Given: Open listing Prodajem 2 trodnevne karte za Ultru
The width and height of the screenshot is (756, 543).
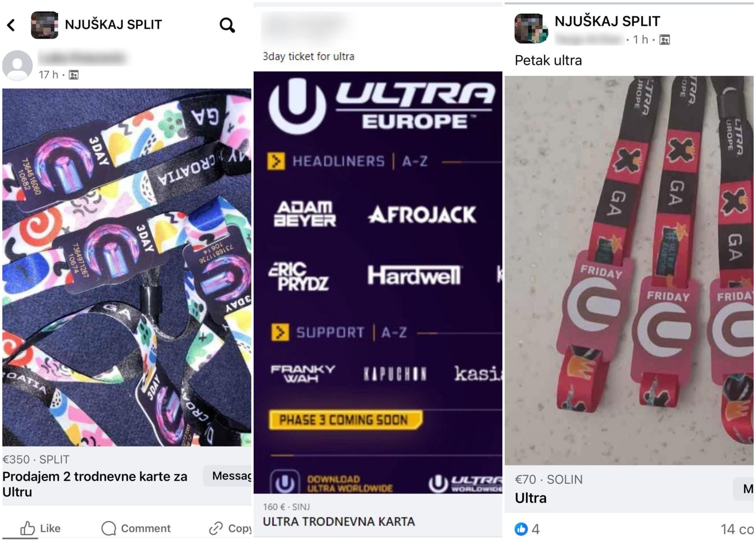Looking at the screenshot, I should pos(95,484).
